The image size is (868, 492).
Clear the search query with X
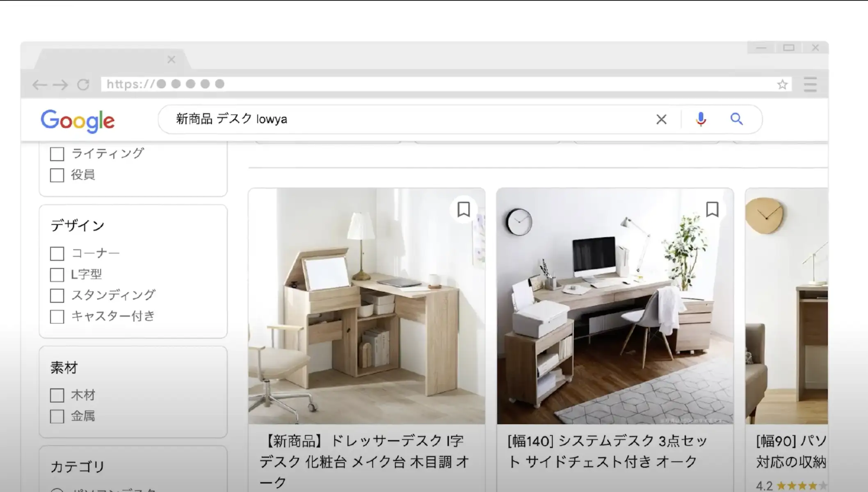661,119
